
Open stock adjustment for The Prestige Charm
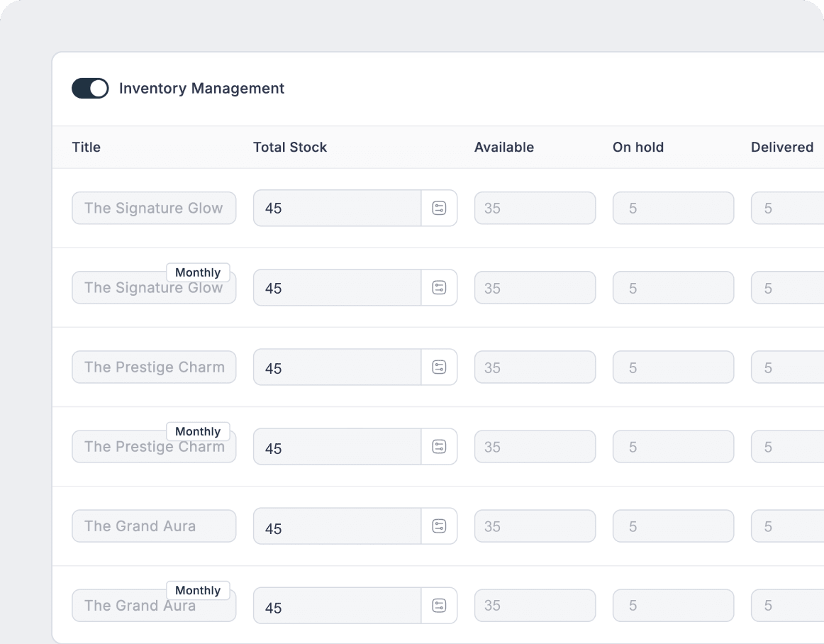pos(440,367)
